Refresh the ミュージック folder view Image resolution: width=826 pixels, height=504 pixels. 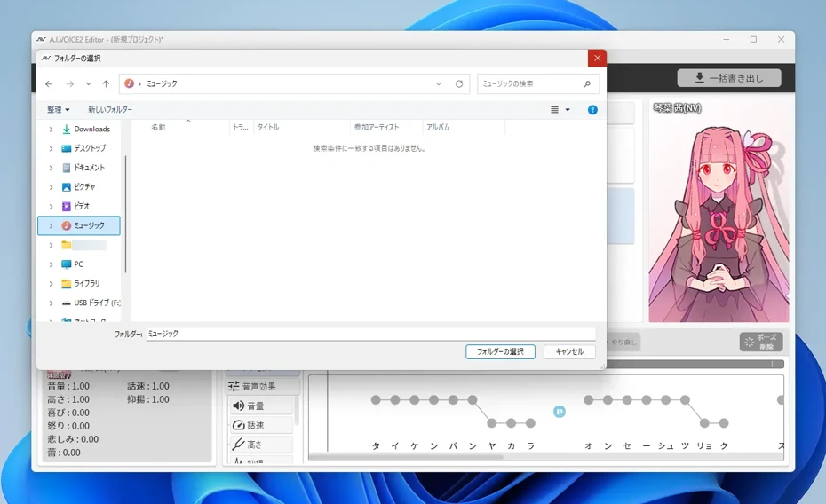coord(459,83)
